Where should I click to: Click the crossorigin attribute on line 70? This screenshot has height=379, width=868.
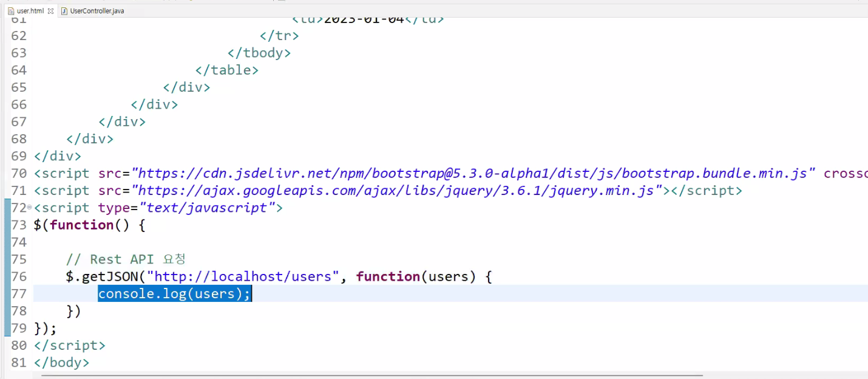846,174
